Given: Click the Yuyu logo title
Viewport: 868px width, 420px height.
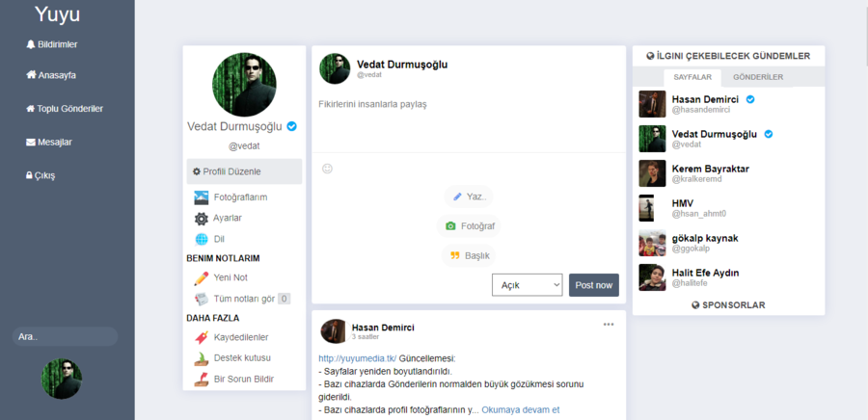Looking at the screenshot, I should coord(57,14).
